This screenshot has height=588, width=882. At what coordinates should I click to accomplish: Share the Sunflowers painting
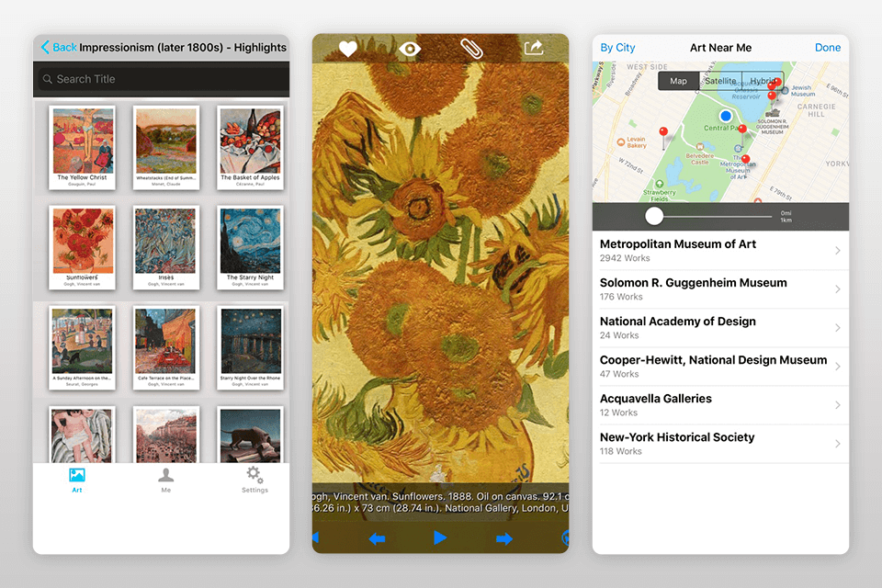[x=534, y=48]
